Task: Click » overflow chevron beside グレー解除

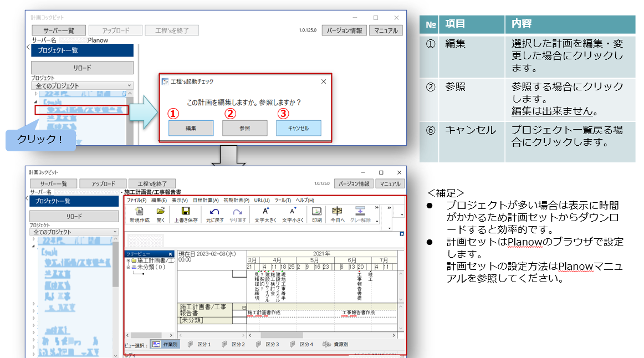Action: [x=377, y=208]
